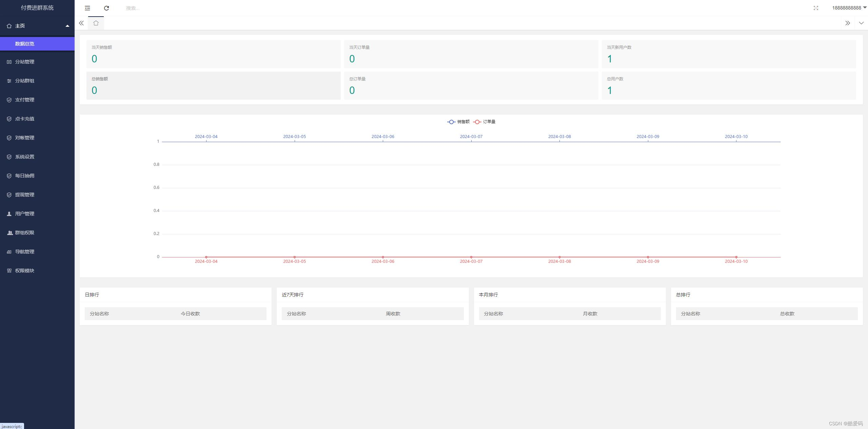Click 今日收款 column header
This screenshot has height=429, width=868.
190,314
